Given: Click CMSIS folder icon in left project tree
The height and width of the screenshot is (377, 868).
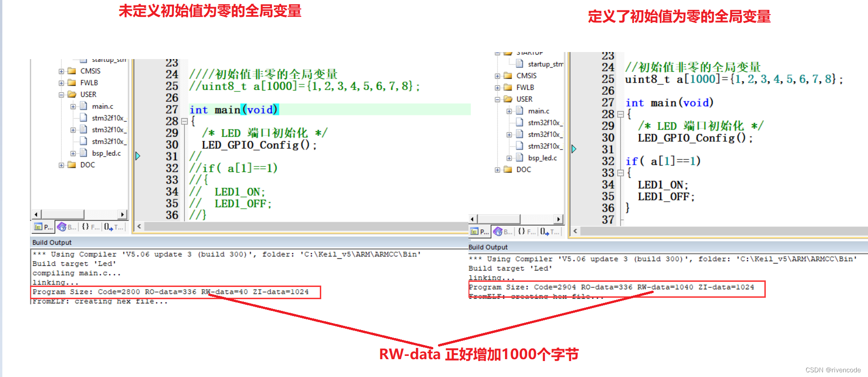Looking at the screenshot, I should coord(72,71).
